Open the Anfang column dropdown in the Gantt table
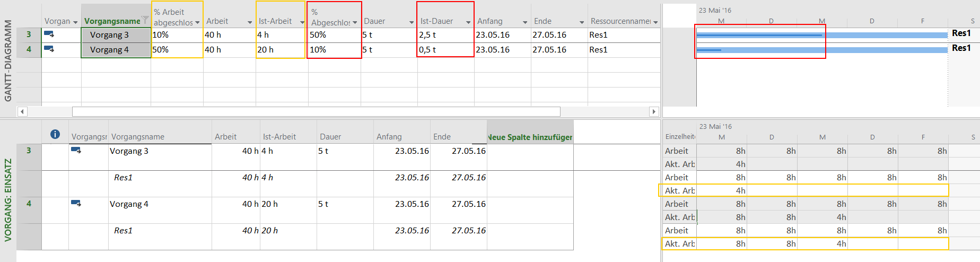The image size is (980, 262). [x=525, y=22]
